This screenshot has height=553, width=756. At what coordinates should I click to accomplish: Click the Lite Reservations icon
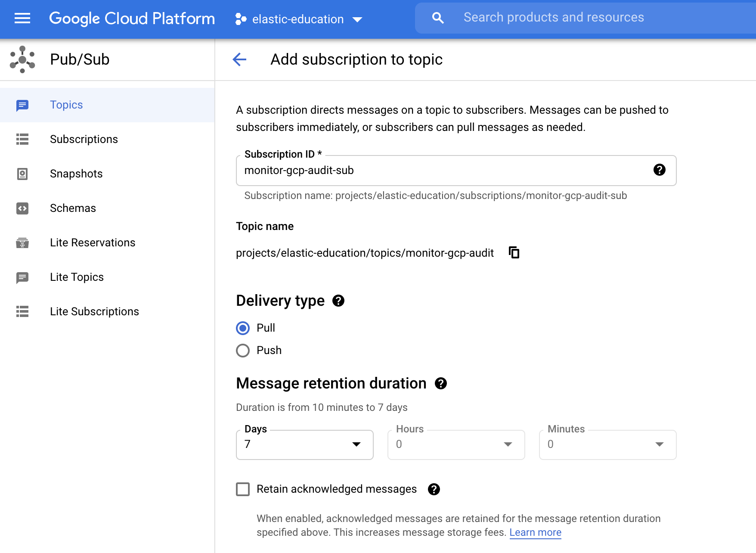click(22, 242)
